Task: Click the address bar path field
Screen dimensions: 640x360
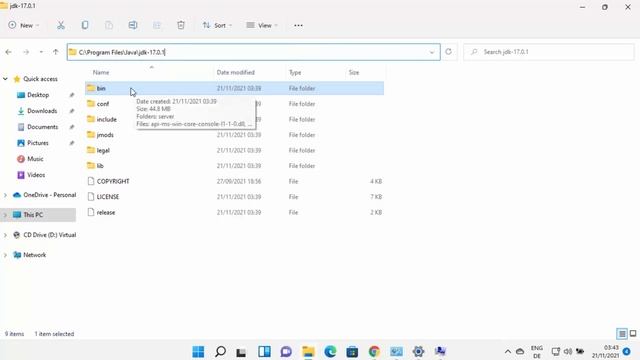Action: click(x=253, y=52)
